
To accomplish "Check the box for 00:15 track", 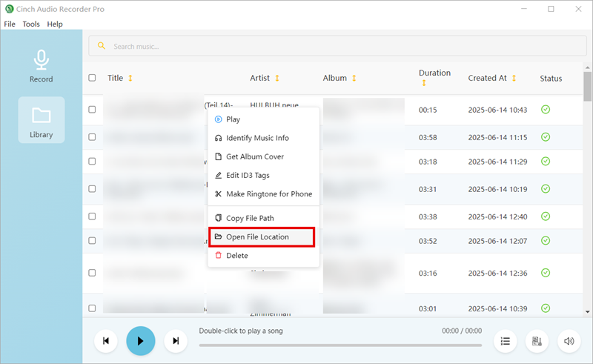I will tap(92, 110).
